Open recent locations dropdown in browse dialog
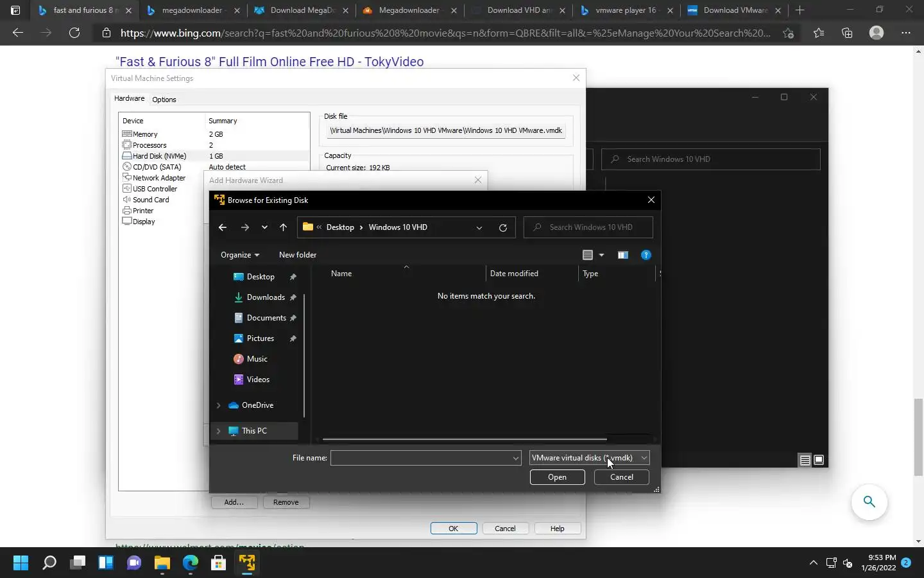 point(264,227)
